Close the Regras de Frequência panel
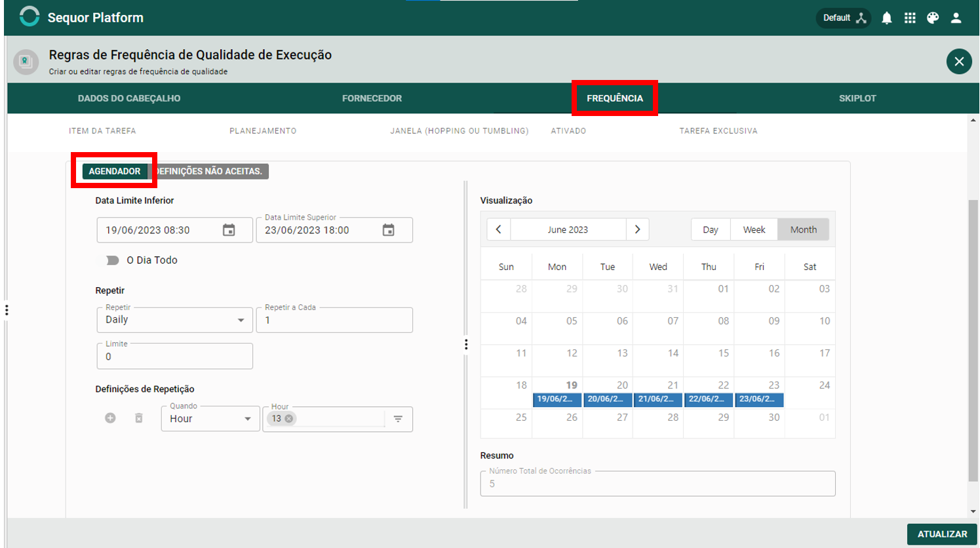Image resolution: width=980 pixels, height=548 pixels. [x=959, y=62]
